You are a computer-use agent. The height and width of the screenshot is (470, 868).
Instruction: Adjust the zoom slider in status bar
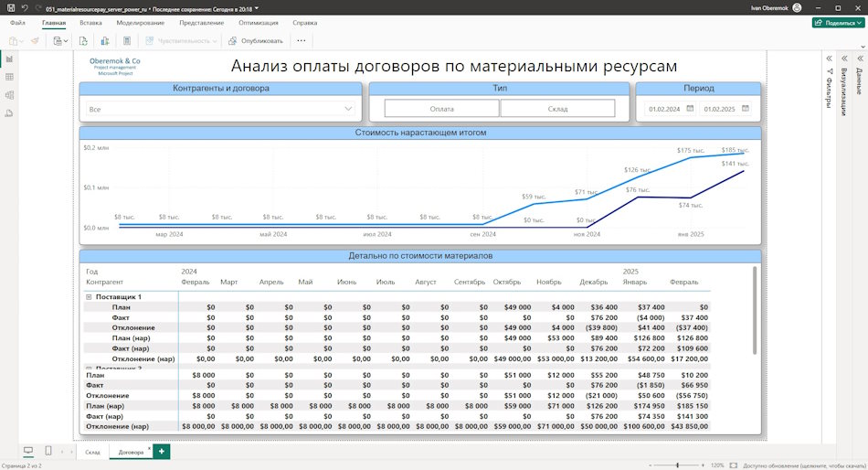click(x=677, y=465)
